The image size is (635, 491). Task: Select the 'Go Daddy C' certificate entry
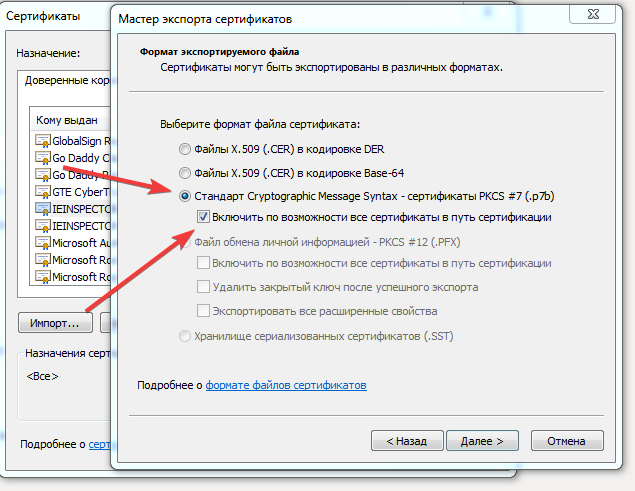(72, 158)
